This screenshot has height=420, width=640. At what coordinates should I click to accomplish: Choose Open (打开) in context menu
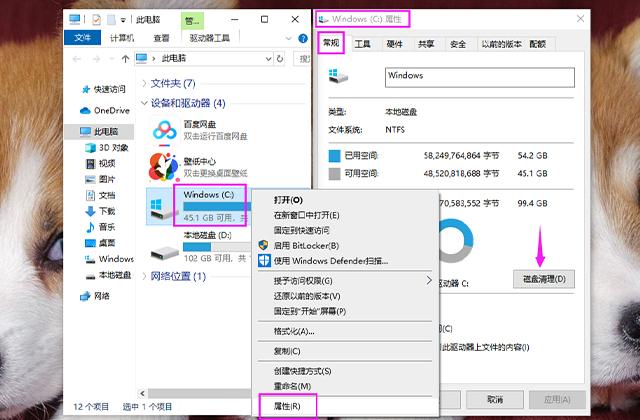tap(345, 200)
